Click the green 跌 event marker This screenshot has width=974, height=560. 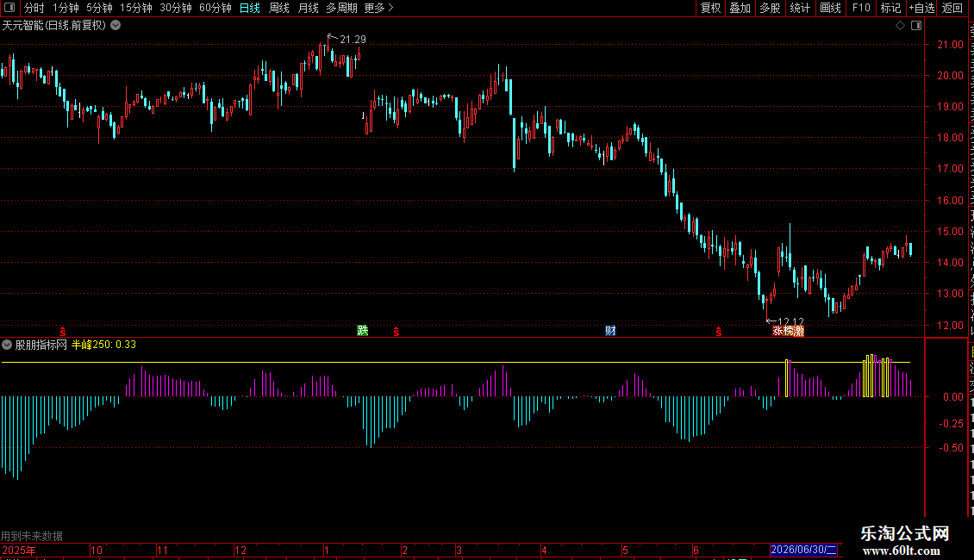coord(363,330)
